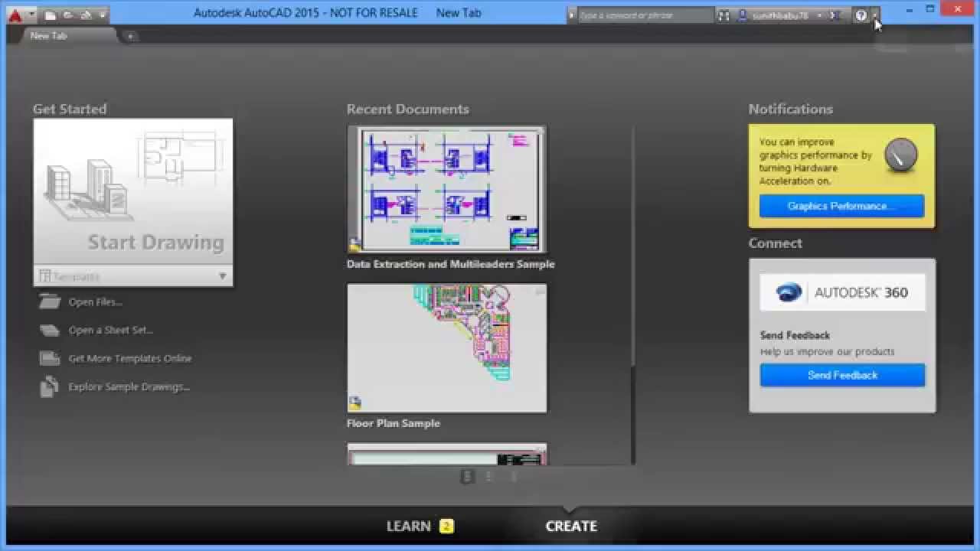Click the Send Feedback button

(842, 375)
